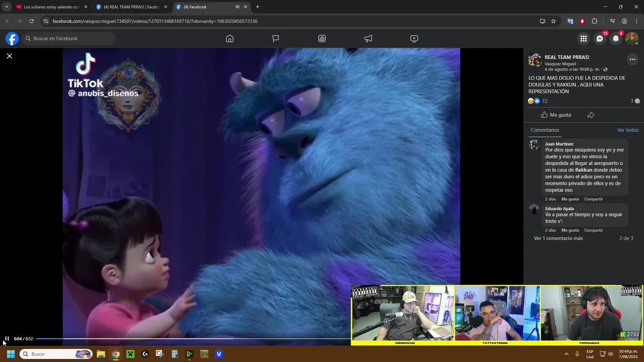Switch to REAL TEAM PRRAS! Facebook tab
Image resolution: width=644 pixels, height=362 pixels.
132,7
